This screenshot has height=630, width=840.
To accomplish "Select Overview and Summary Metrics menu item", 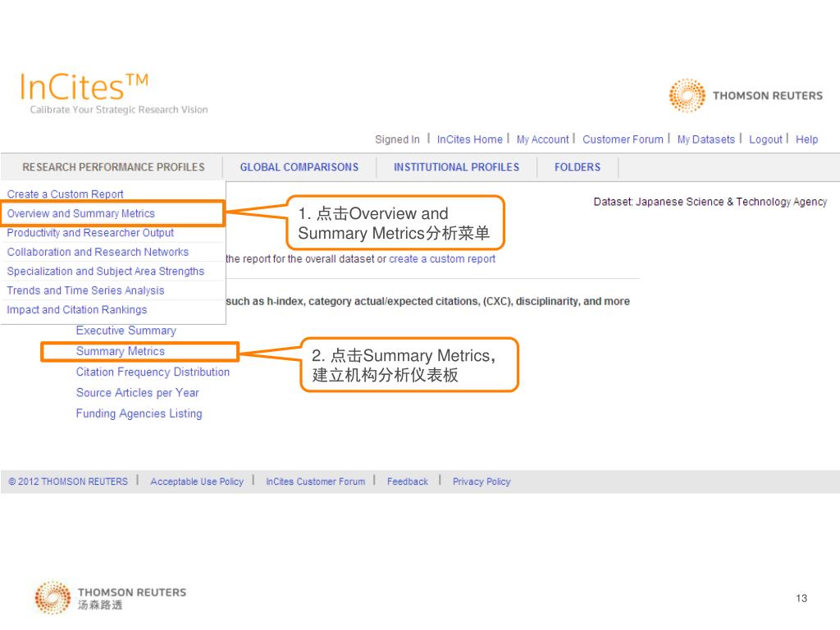I will [x=80, y=213].
